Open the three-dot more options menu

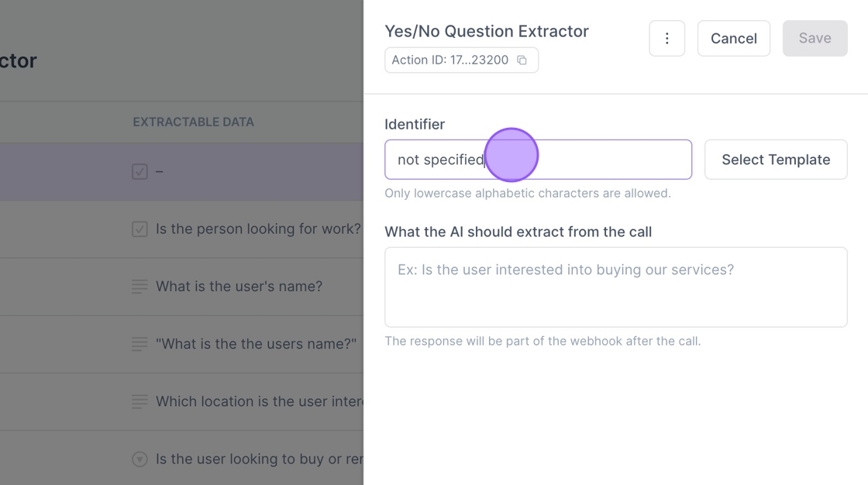click(666, 39)
